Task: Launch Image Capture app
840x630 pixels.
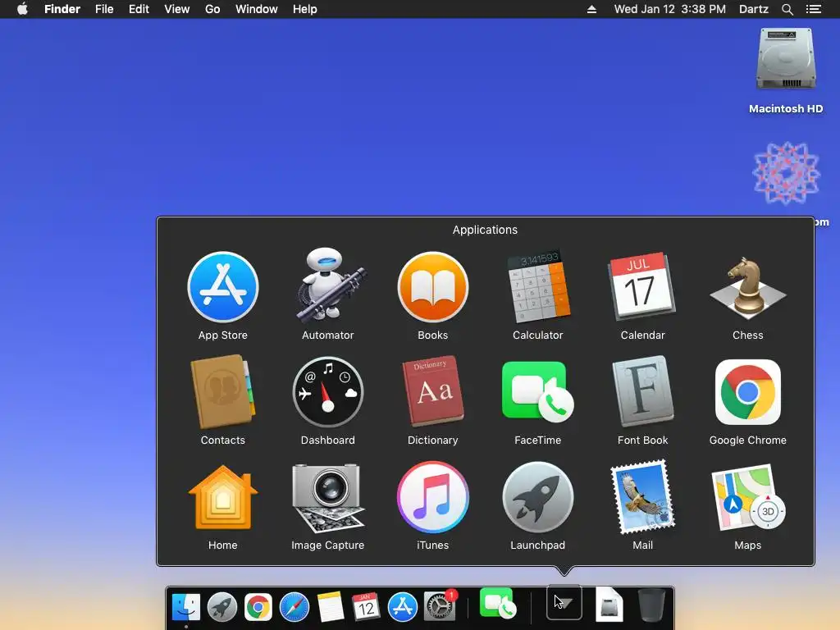Action: 328,497
